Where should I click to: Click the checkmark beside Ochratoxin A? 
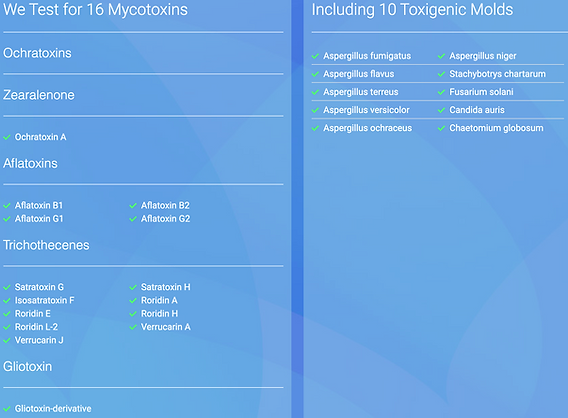[7, 137]
